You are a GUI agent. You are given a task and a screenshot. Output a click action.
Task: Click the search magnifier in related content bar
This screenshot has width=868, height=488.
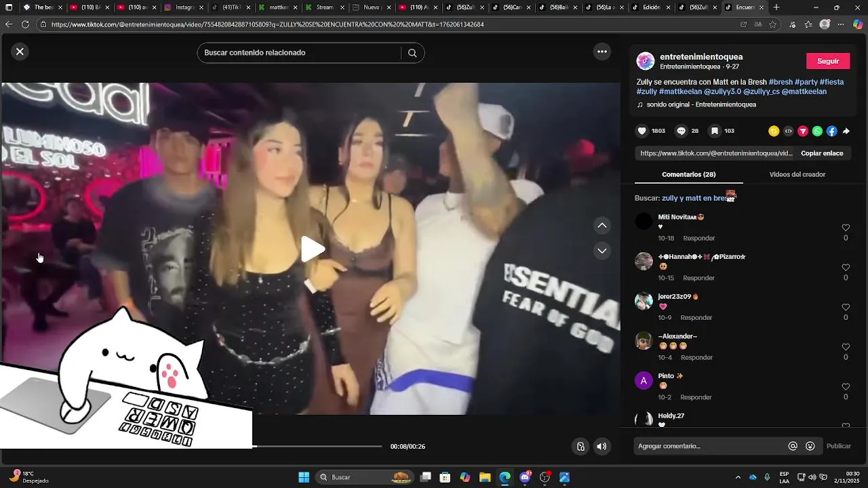pos(412,53)
